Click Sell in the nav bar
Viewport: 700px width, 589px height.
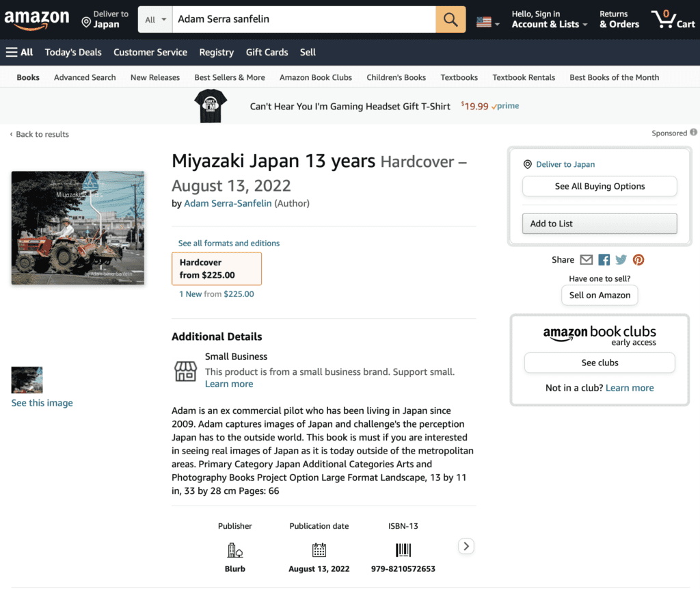308,52
